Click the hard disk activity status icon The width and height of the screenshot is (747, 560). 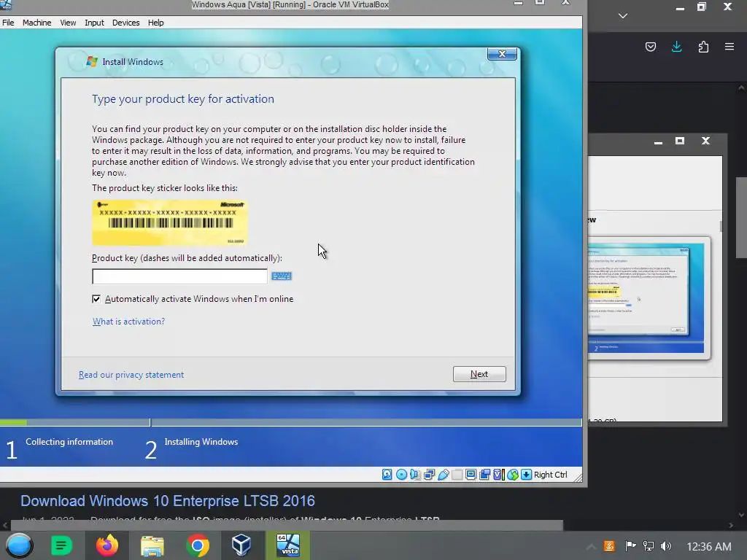click(387, 474)
